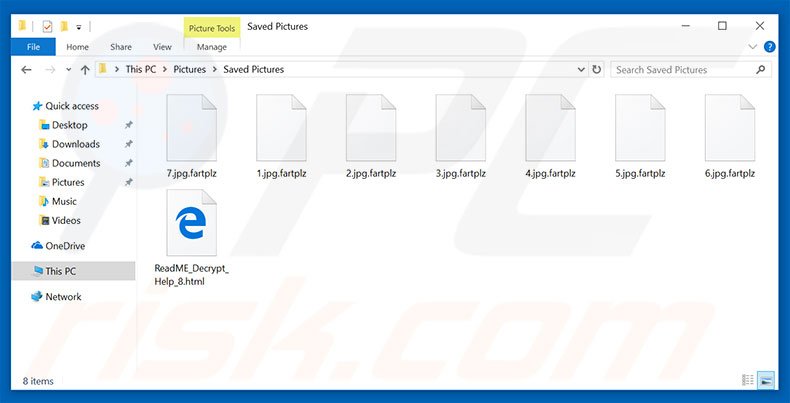Open recent locations dropdown arrow
This screenshot has width=790, height=403.
[69, 71]
